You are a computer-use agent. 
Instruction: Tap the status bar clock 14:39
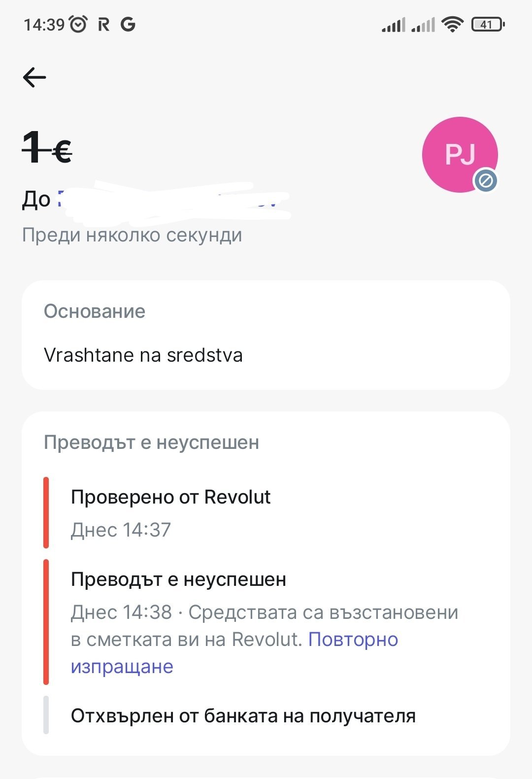coord(44,24)
